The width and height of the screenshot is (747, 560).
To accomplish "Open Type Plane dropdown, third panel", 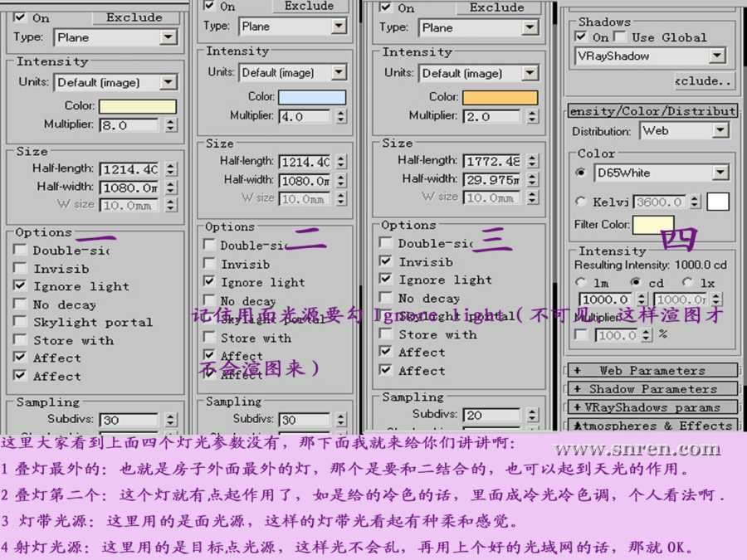I will pyautogui.click(x=530, y=27).
